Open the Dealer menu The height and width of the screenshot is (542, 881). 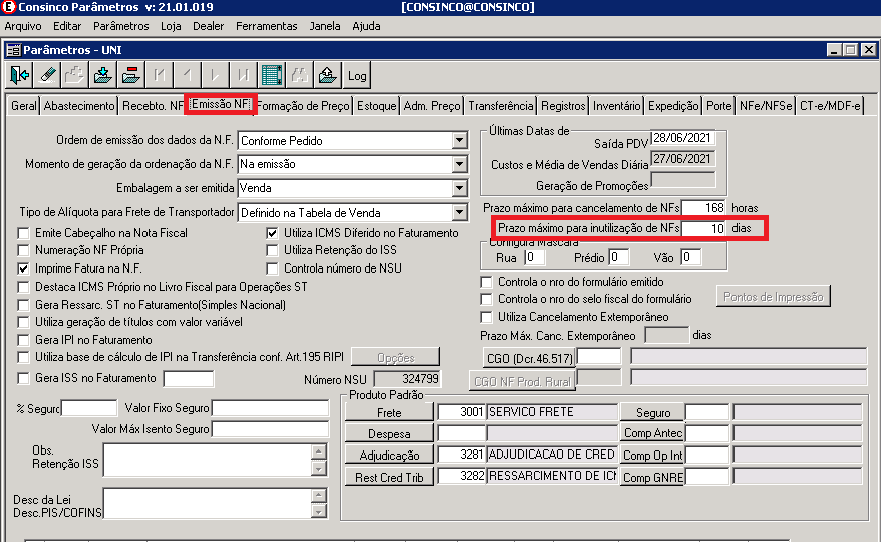(208, 26)
